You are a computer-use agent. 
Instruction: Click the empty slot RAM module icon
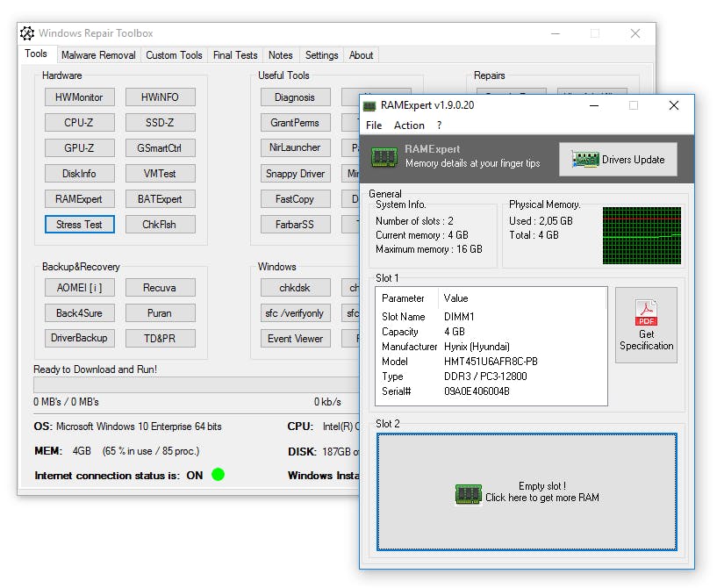click(468, 494)
